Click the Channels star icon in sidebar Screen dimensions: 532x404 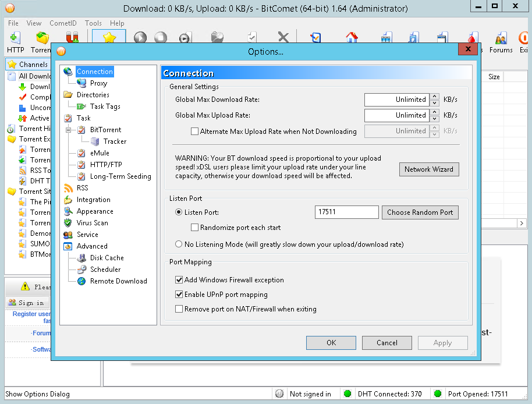point(12,64)
